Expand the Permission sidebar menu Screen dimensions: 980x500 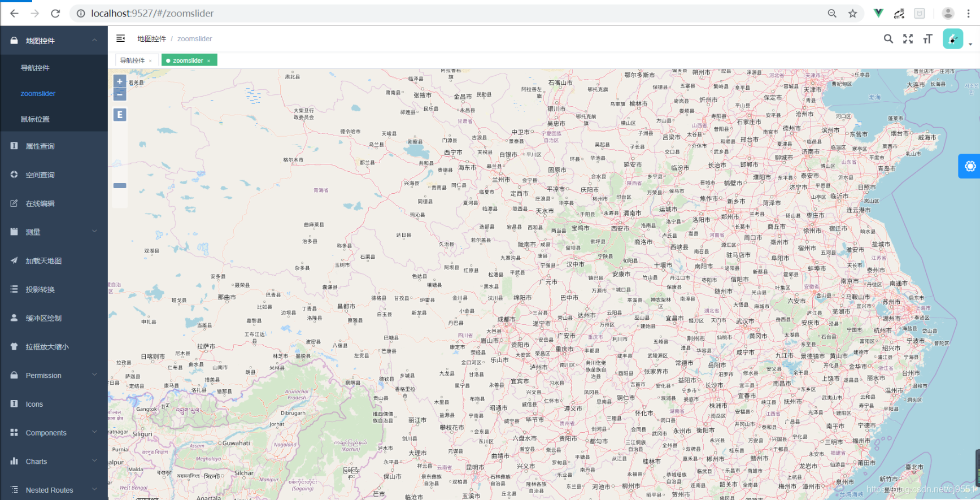click(x=54, y=375)
